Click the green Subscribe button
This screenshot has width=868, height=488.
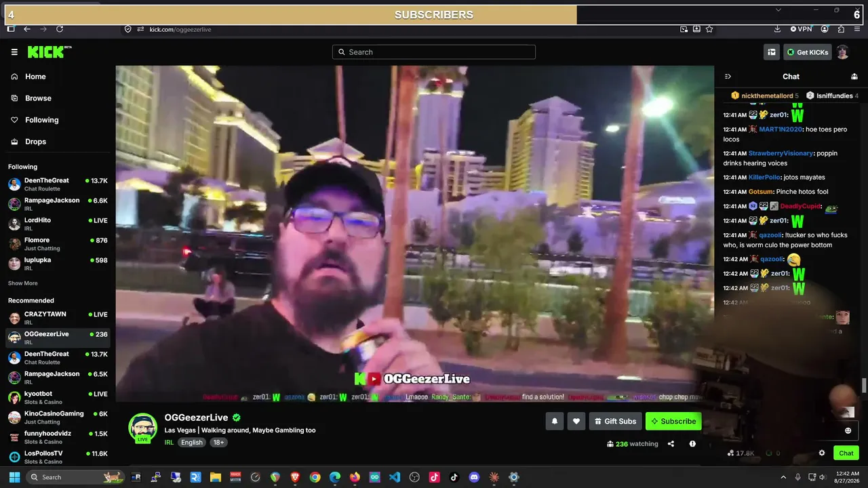(673, 421)
